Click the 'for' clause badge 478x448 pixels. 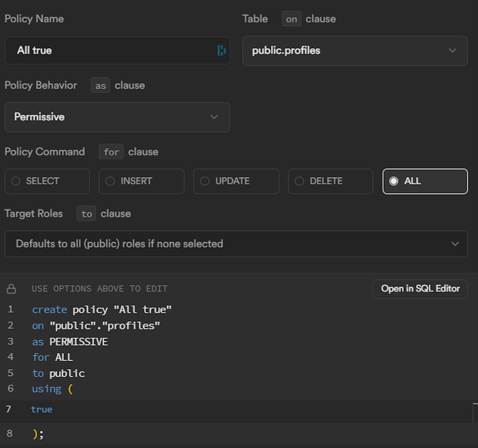pyautogui.click(x=111, y=152)
